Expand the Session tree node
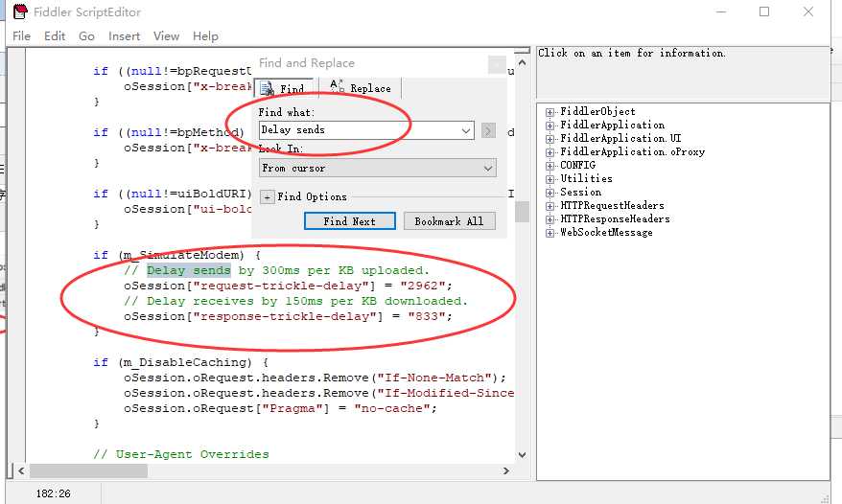842x504 pixels. (x=550, y=193)
